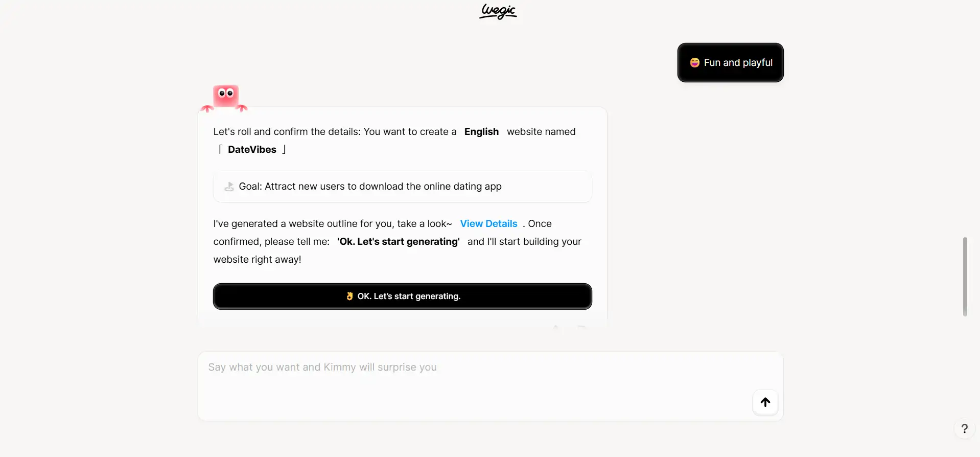Open the View Details link

pyautogui.click(x=488, y=223)
